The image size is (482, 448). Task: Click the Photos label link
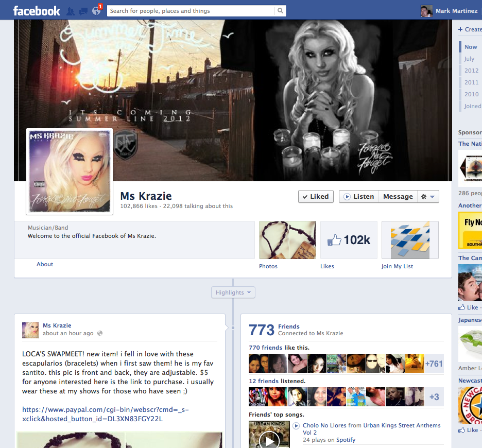tap(268, 266)
